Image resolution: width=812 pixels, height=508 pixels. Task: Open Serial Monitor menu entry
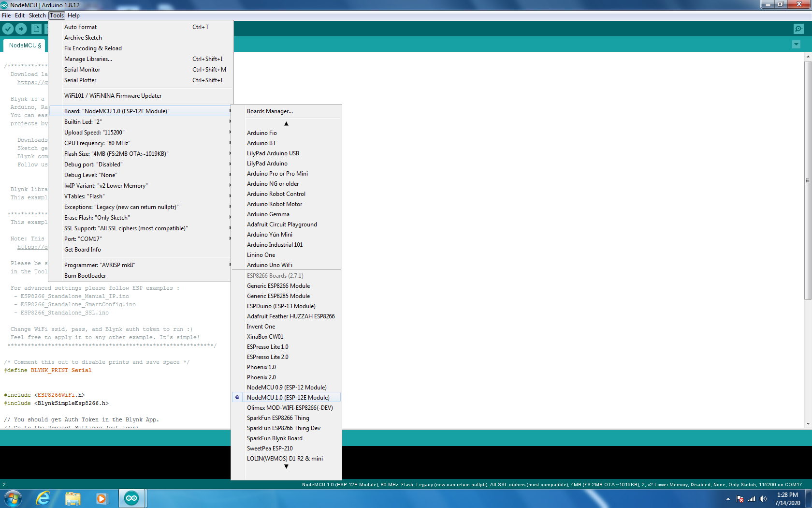140,70
